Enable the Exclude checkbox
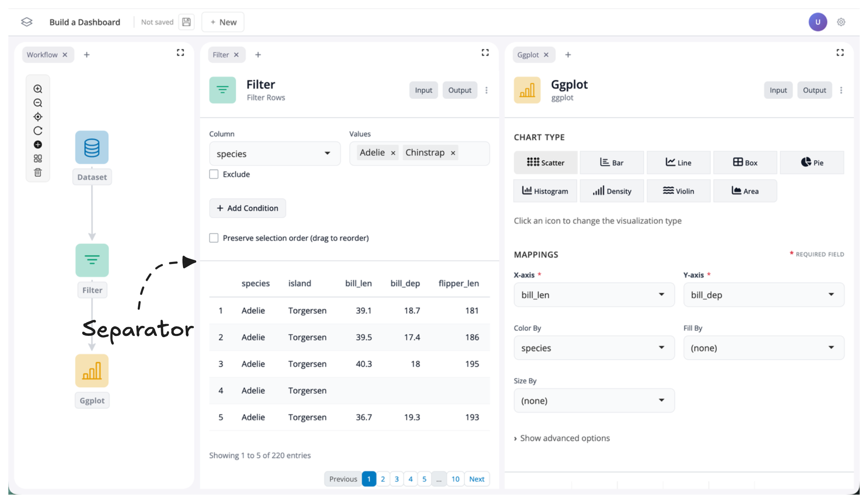 pyautogui.click(x=214, y=174)
